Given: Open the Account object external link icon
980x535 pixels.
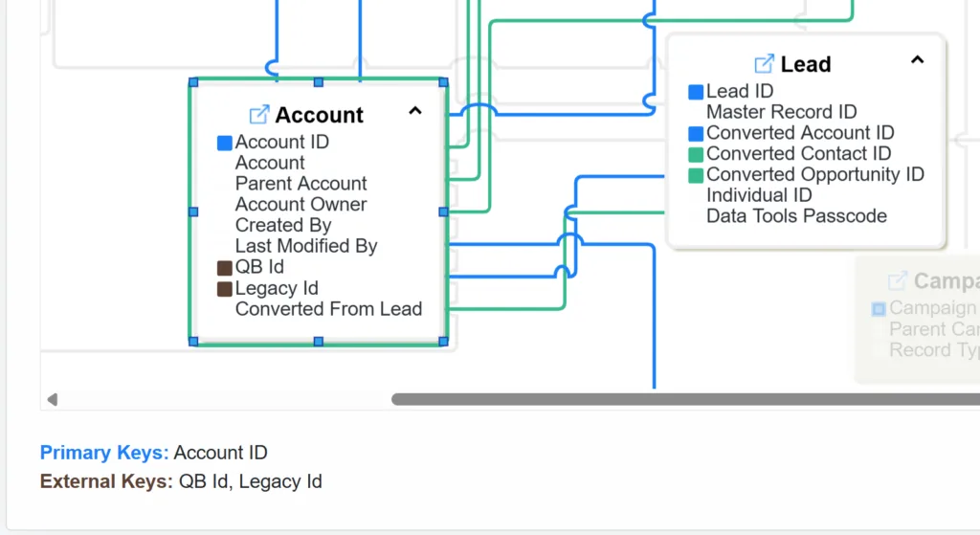Looking at the screenshot, I should 258,115.
